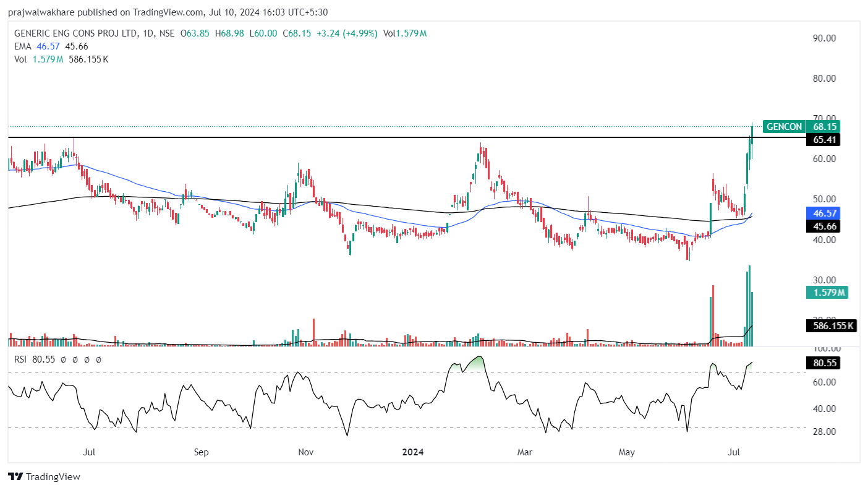This screenshot has width=868, height=490.
Task: Select the Vol indicator legend
Action: click(21, 59)
